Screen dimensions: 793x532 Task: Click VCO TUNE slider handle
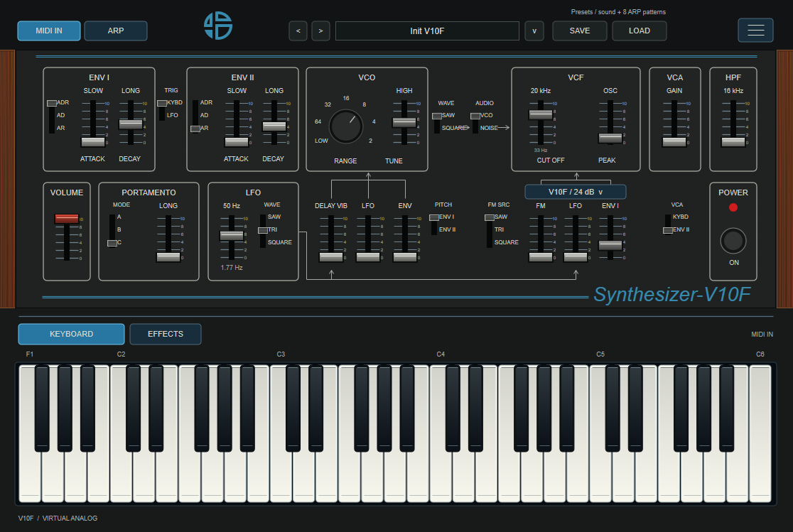click(404, 122)
